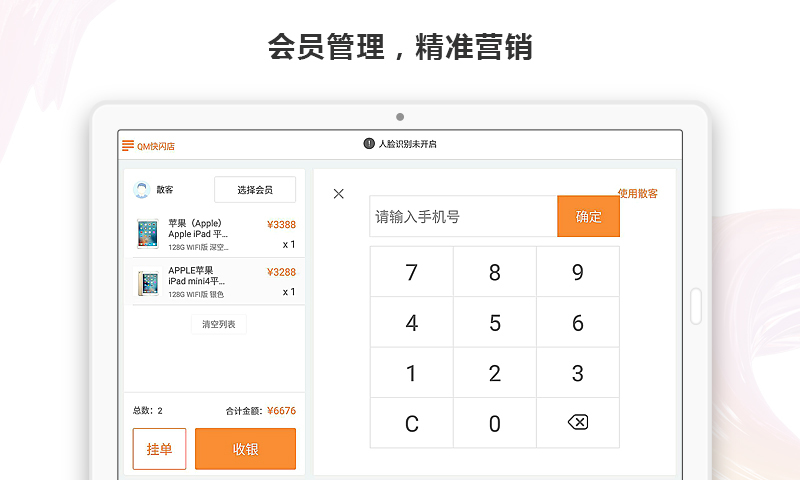This screenshot has width=800, height=480.
Task: Tap the phone number input field
Action: click(x=463, y=217)
